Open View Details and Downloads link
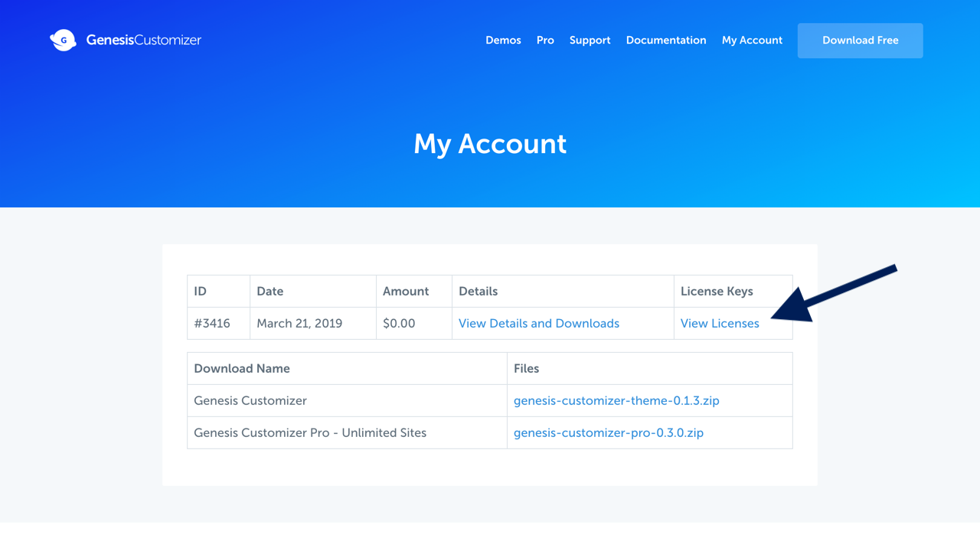The width and height of the screenshot is (980, 551). [x=539, y=323]
